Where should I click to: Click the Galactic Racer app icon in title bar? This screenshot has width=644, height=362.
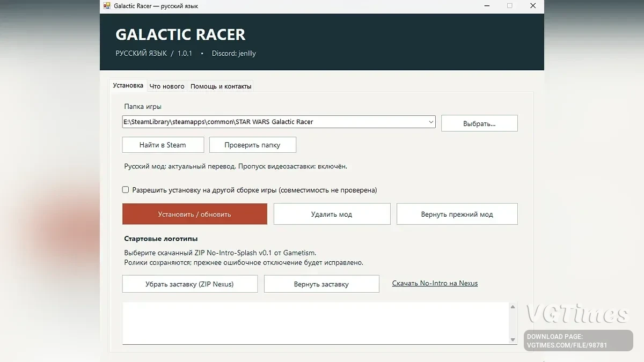[107, 6]
